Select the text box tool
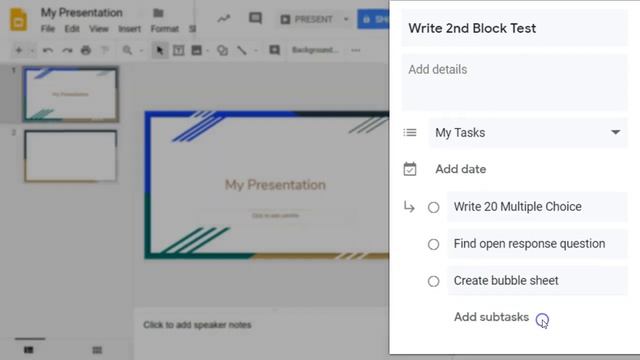This screenshot has width=640, height=360. pyautogui.click(x=178, y=51)
